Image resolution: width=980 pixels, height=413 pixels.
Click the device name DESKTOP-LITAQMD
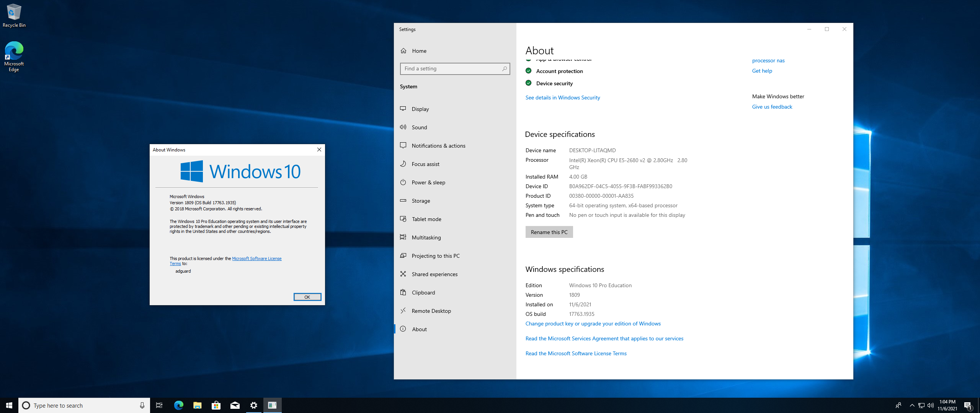click(593, 150)
